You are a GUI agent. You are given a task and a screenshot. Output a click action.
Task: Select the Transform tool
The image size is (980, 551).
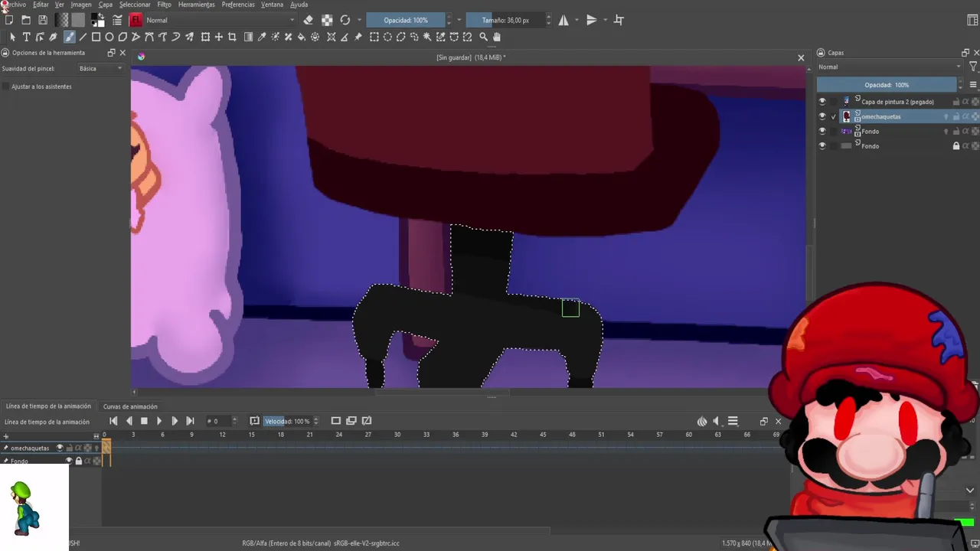click(205, 37)
